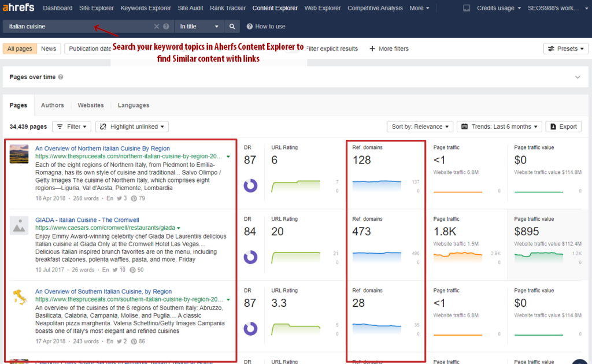Image resolution: width=592 pixels, height=364 pixels.
Task: Expand URL dropdown arrow for southern-italian-cuisine link
Action: pos(228,299)
